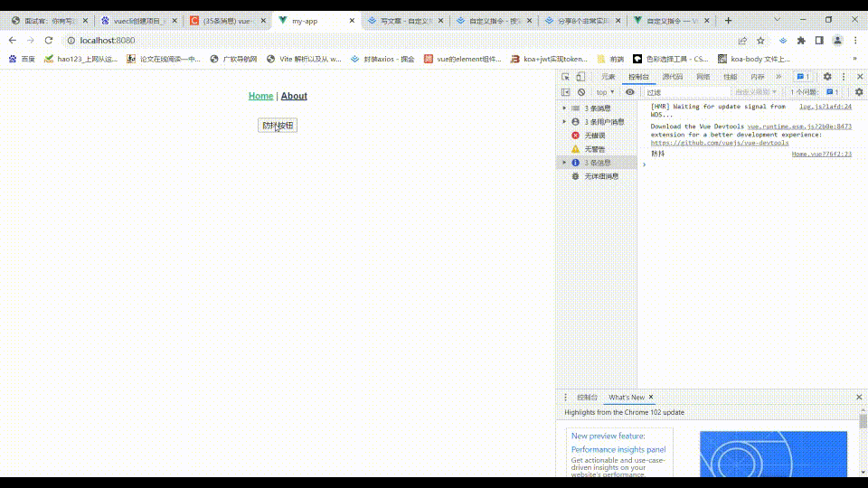Close the bottom drawer panel
This screenshot has height=488, width=868.
click(x=859, y=398)
